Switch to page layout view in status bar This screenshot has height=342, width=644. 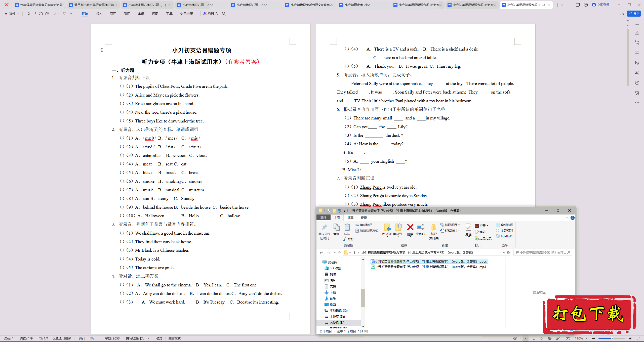(x=526, y=338)
